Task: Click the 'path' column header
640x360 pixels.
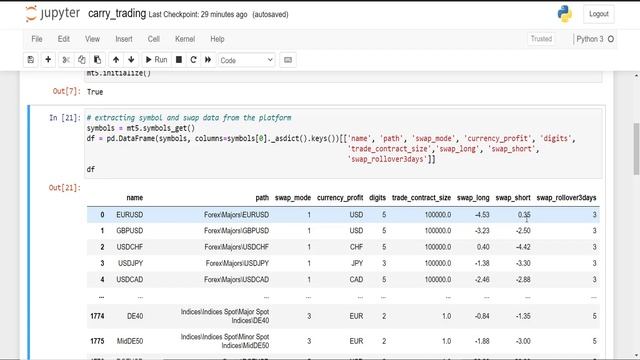Action: pos(262,198)
